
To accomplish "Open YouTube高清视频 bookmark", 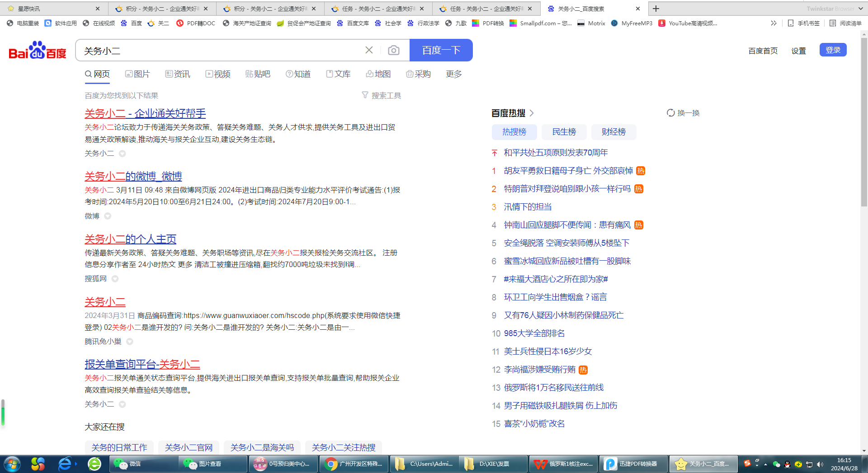I will tap(688, 23).
